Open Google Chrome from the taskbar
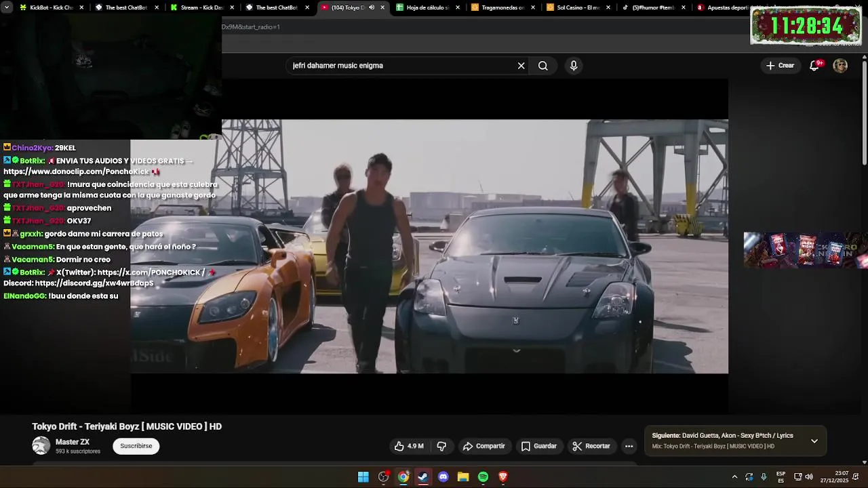 click(x=403, y=477)
